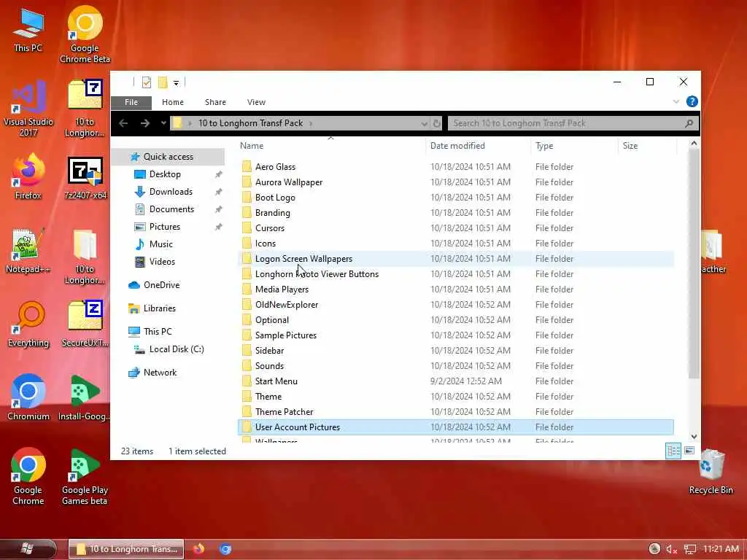Screen dimensions: 747x560
Task: Open Documents in the navigation pane
Action: click(x=171, y=209)
